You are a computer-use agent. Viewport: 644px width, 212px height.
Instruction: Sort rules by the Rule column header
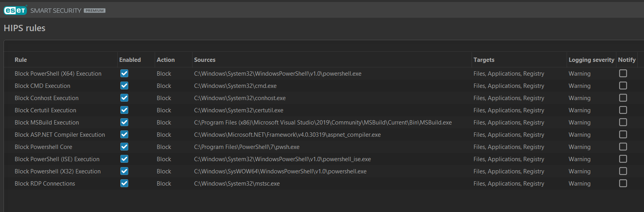click(21, 60)
